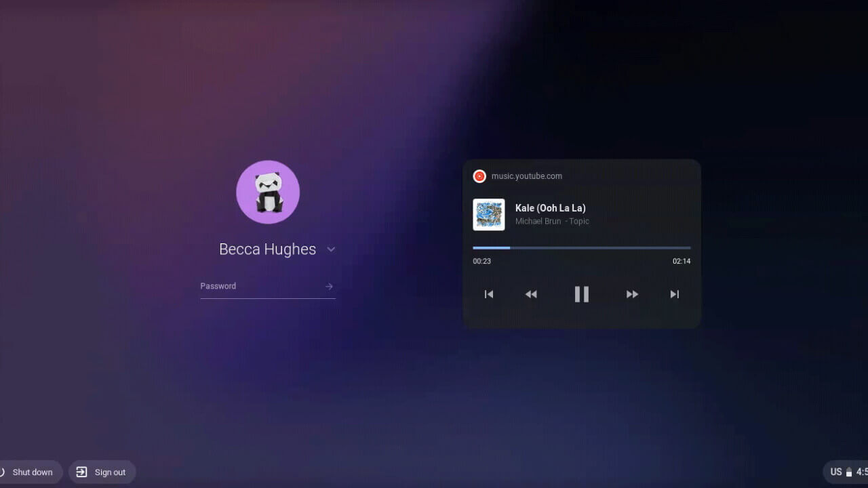
Task: Click the Kale album art thumbnail
Action: pos(488,215)
